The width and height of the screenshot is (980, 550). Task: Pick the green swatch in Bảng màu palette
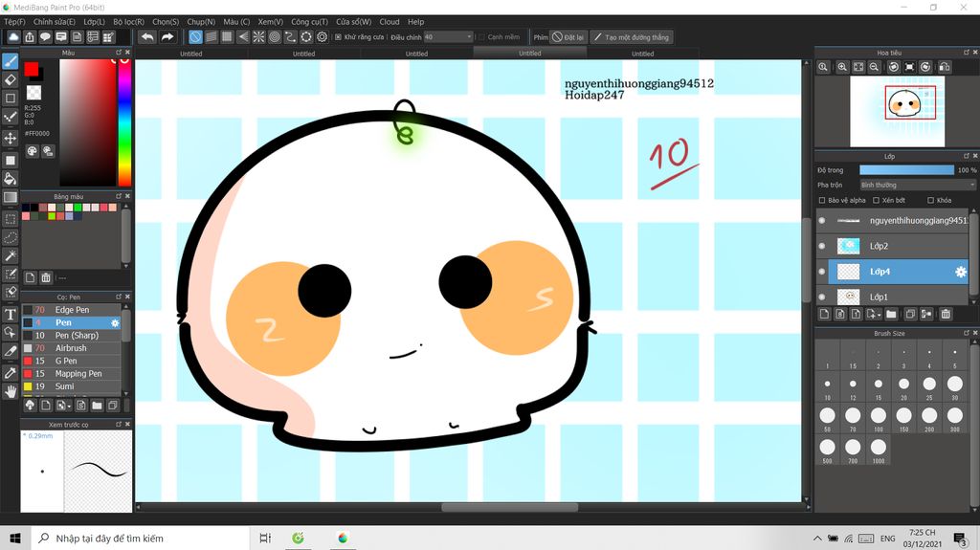pos(78,208)
